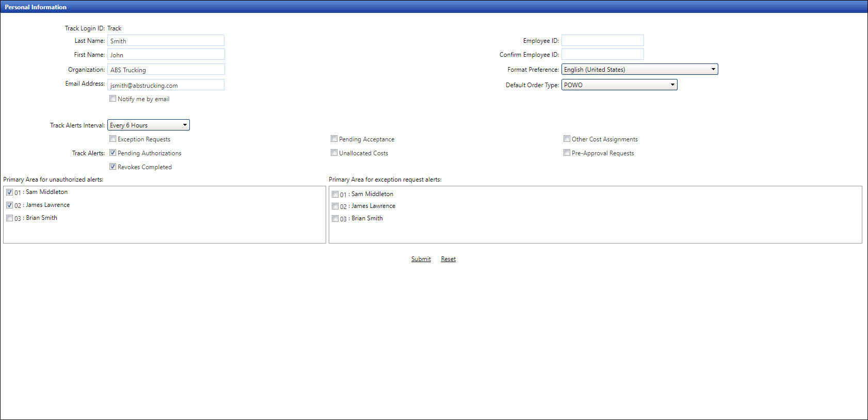Image resolution: width=868 pixels, height=420 pixels.
Task: Focus the Confirm Employee ID field
Action: pos(602,54)
